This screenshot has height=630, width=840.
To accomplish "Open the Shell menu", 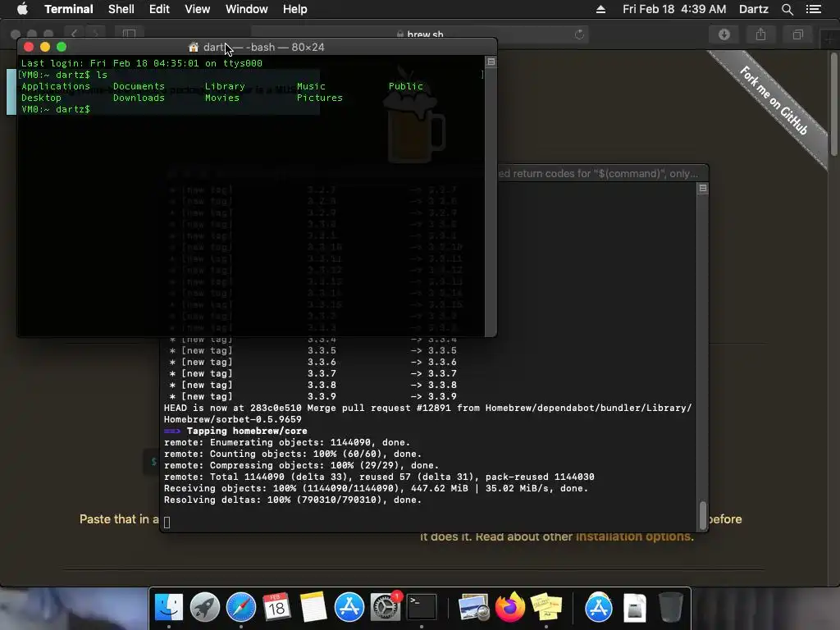I will pos(121,9).
